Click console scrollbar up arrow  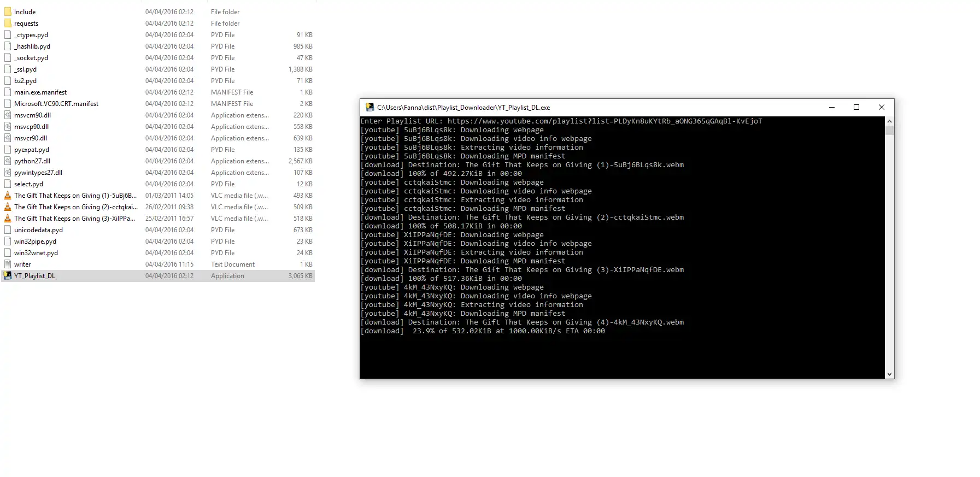click(889, 121)
